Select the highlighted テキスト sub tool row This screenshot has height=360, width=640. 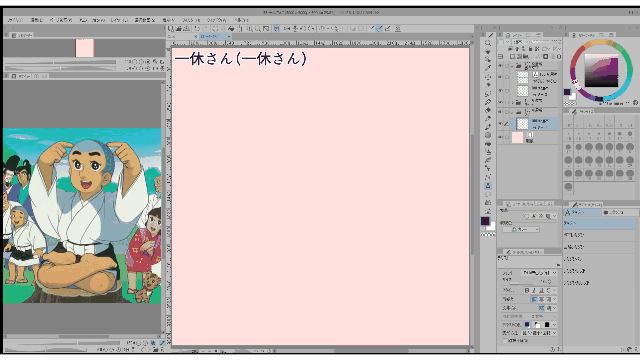click(599, 223)
